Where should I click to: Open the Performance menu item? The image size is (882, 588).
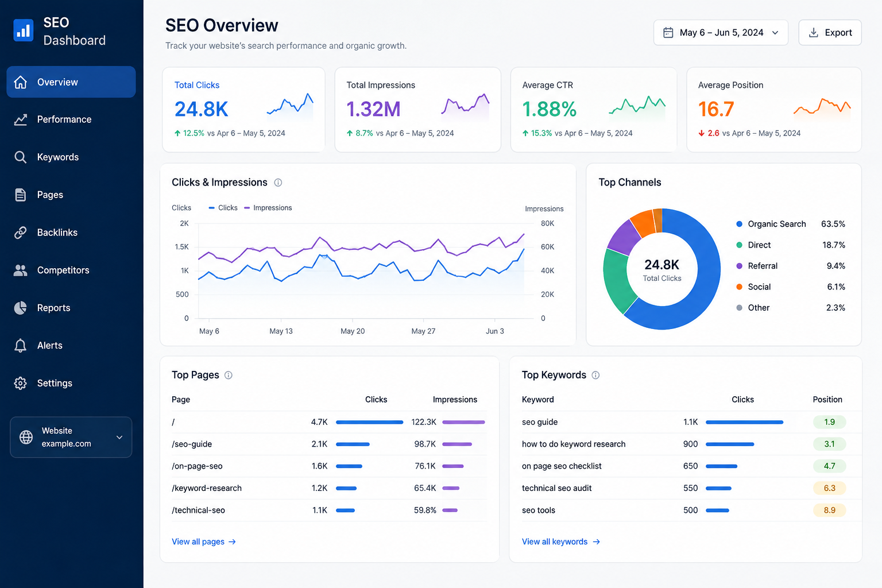point(71,119)
